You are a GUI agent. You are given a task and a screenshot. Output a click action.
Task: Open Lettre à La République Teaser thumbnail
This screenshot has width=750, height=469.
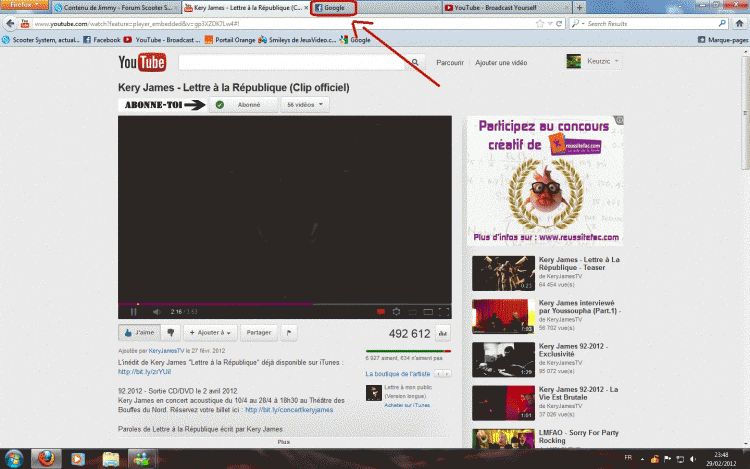coord(503,273)
